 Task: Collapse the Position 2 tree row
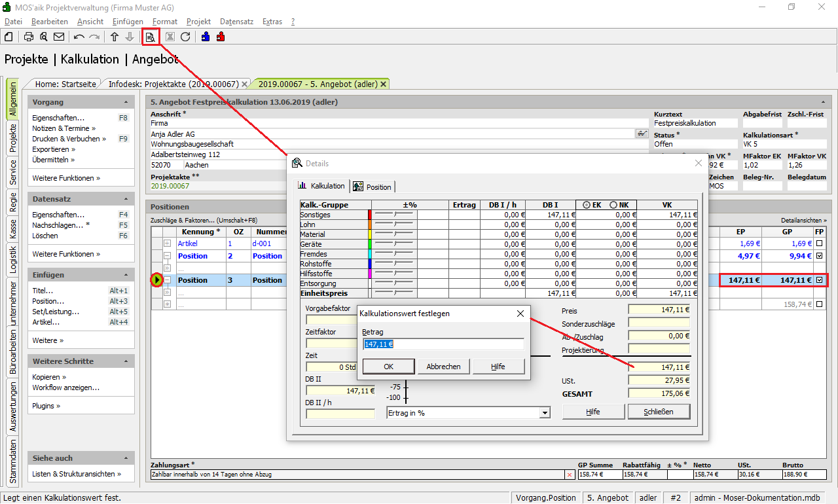point(167,256)
